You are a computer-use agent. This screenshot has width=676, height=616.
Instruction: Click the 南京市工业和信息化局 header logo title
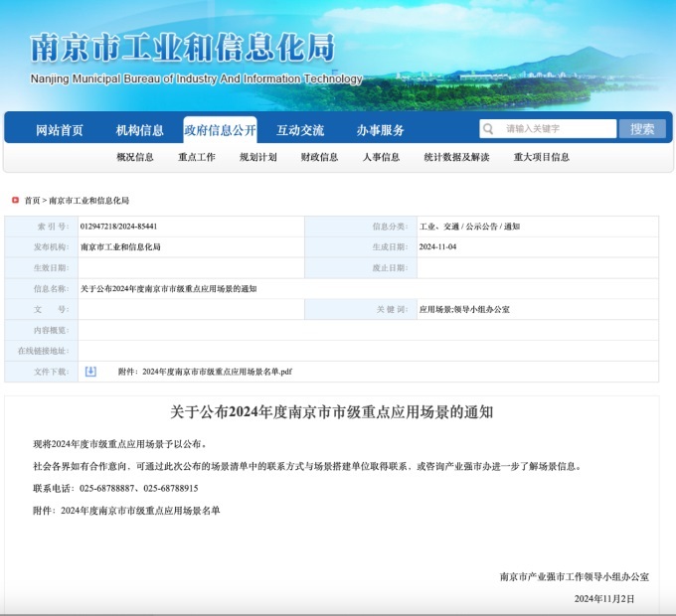coord(183,48)
